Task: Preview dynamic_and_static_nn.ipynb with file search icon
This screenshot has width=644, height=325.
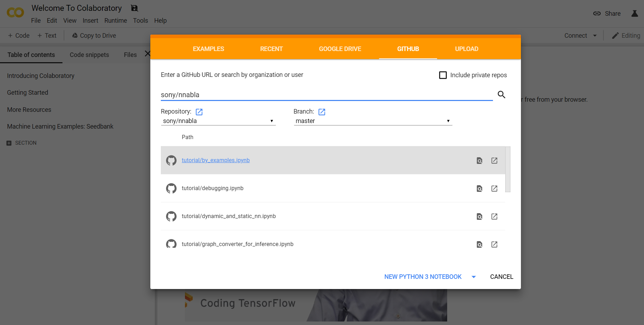Action: pos(480,216)
